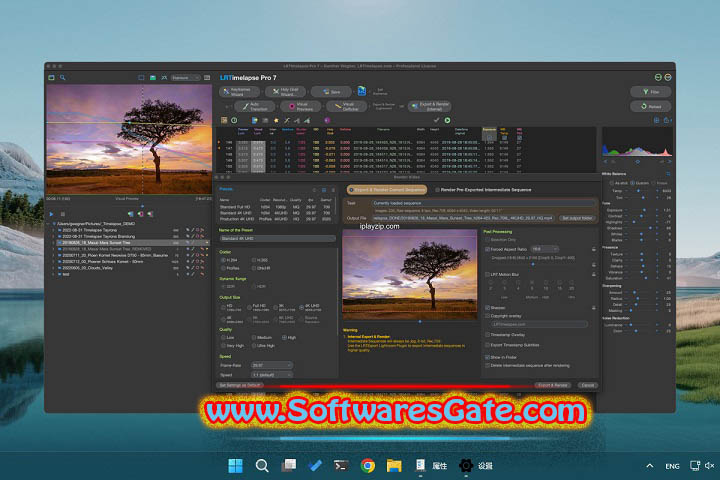Stop the preview playback

pyautogui.click(x=63, y=214)
